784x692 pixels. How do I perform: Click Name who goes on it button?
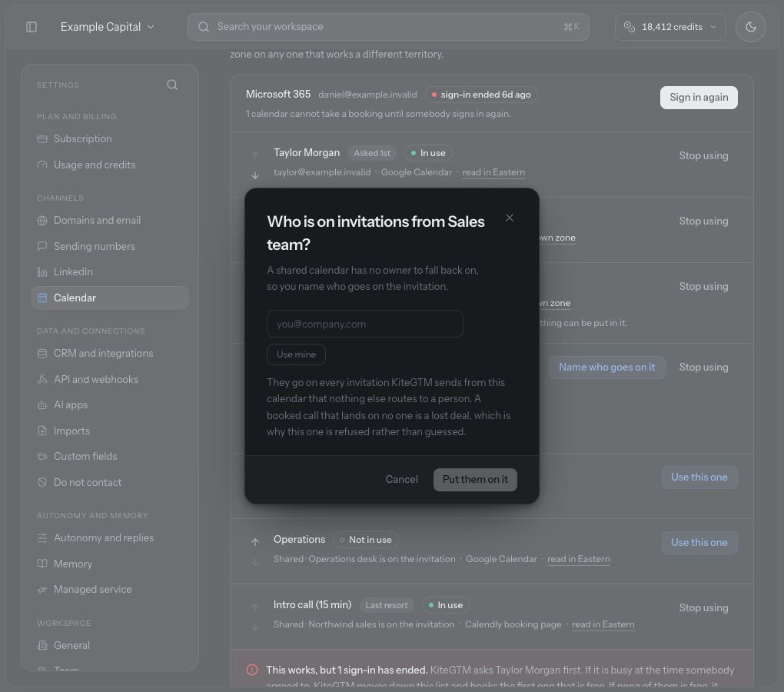(607, 368)
